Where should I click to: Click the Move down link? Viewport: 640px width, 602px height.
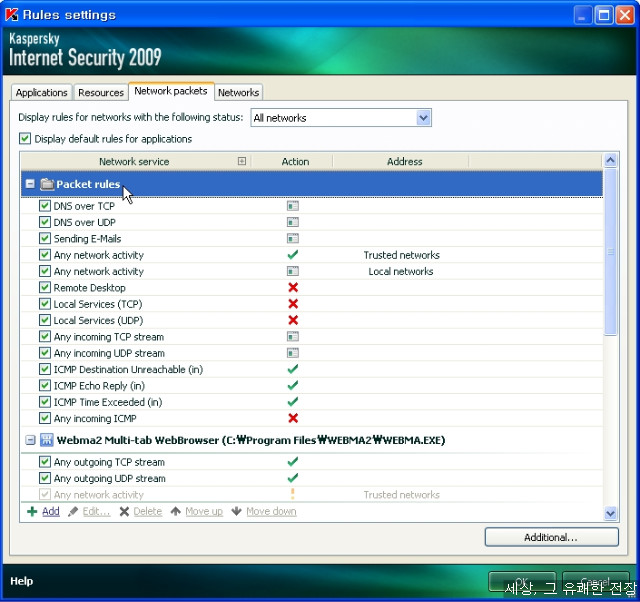[x=271, y=511]
